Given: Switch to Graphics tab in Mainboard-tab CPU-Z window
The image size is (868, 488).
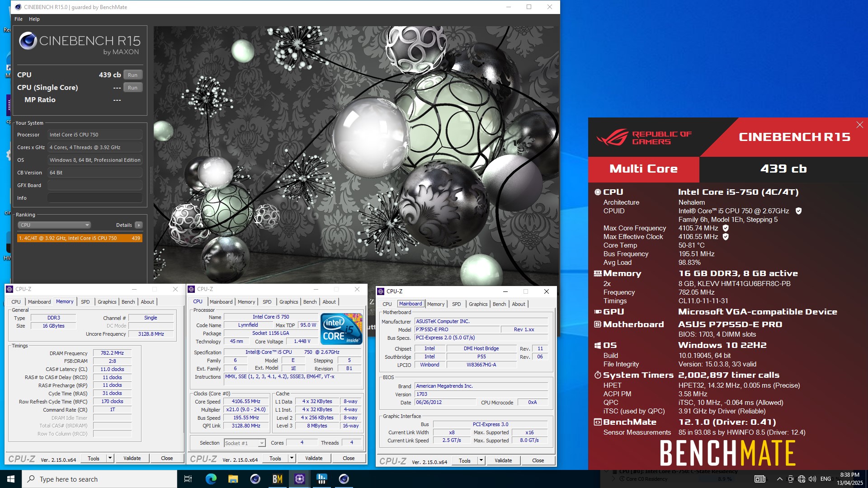Looking at the screenshot, I should (x=478, y=304).
